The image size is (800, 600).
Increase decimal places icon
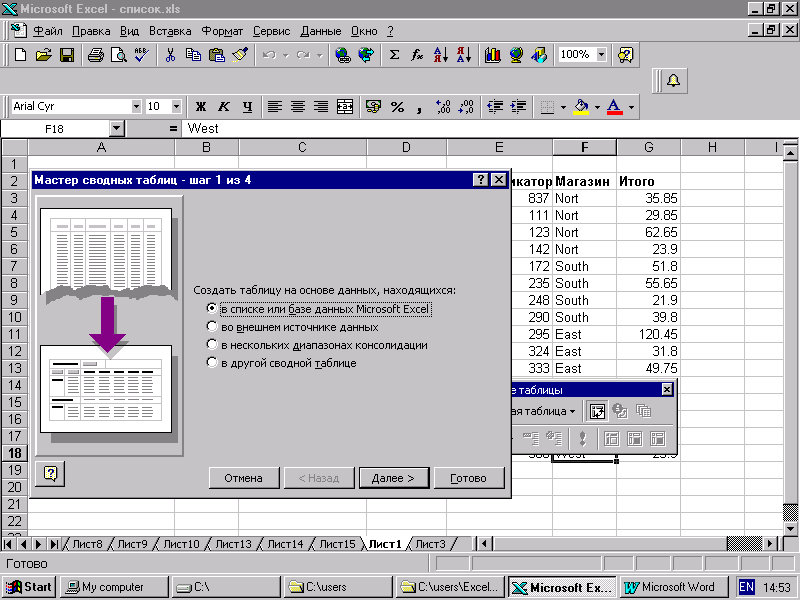(443, 107)
